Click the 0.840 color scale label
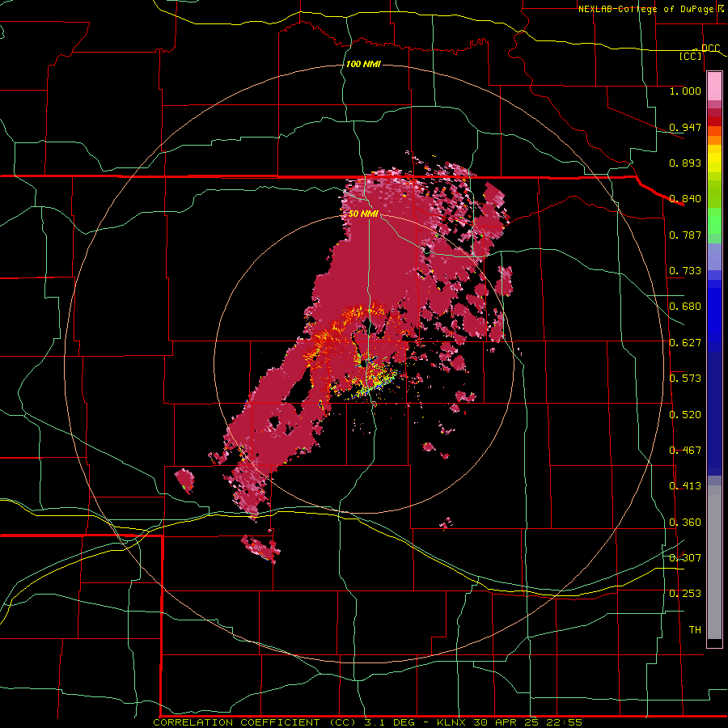The image size is (728, 728). [685, 199]
